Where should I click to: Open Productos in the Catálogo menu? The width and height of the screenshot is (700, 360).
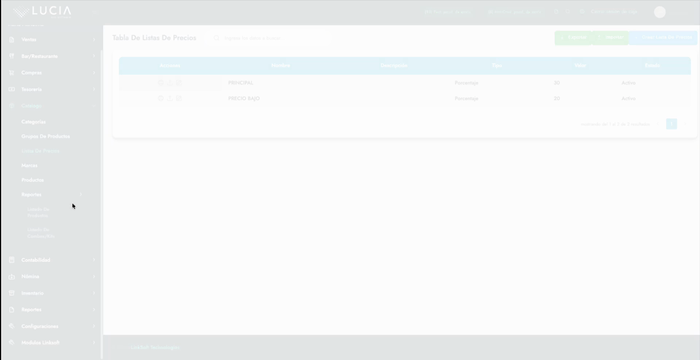tap(33, 180)
